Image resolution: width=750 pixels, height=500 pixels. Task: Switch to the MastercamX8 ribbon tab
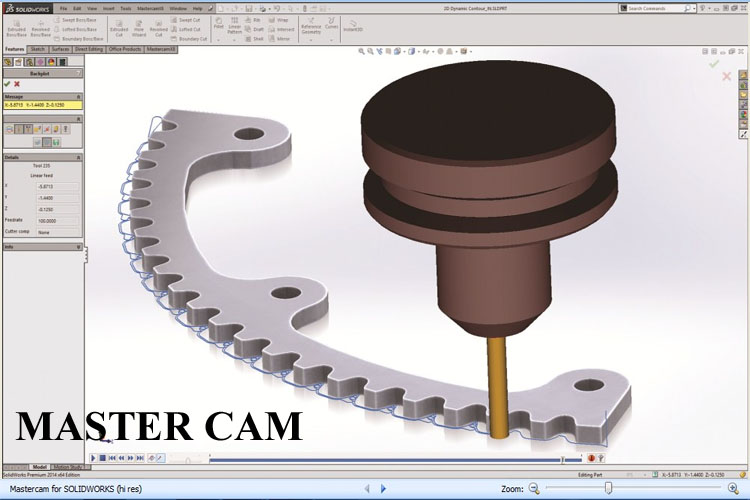click(161, 49)
